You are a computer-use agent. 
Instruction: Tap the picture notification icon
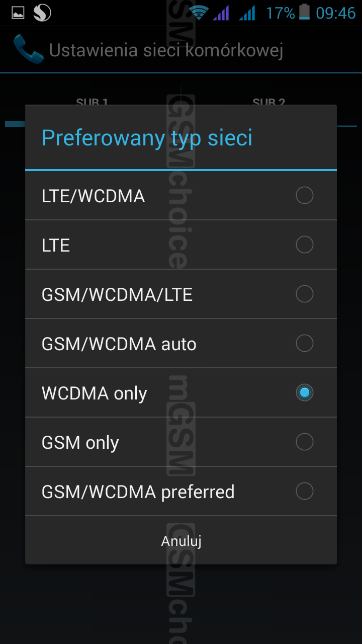(18, 13)
